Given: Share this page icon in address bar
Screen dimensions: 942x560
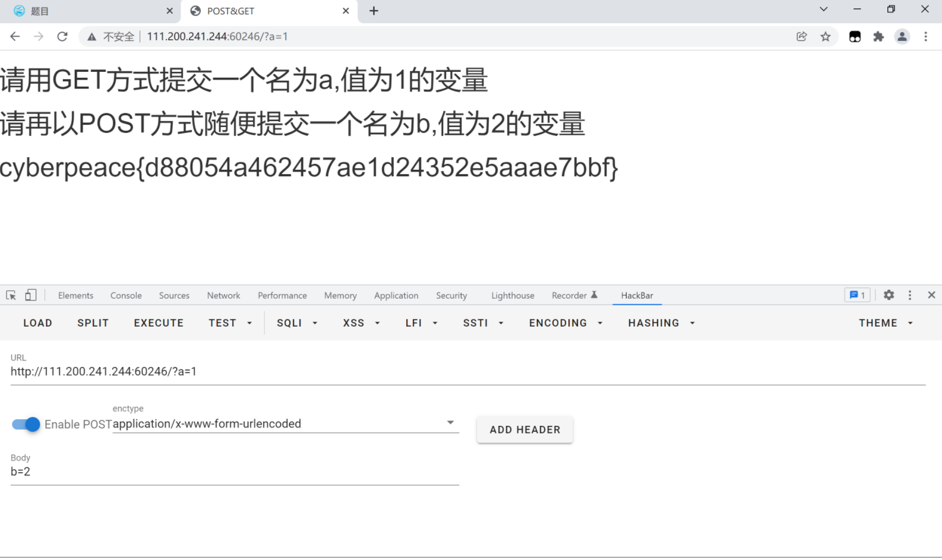Looking at the screenshot, I should point(802,36).
